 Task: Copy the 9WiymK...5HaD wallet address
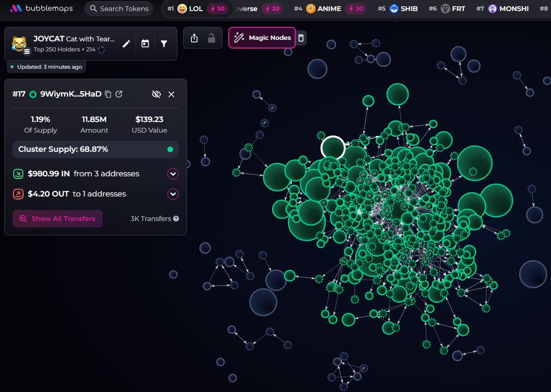[108, 94]
